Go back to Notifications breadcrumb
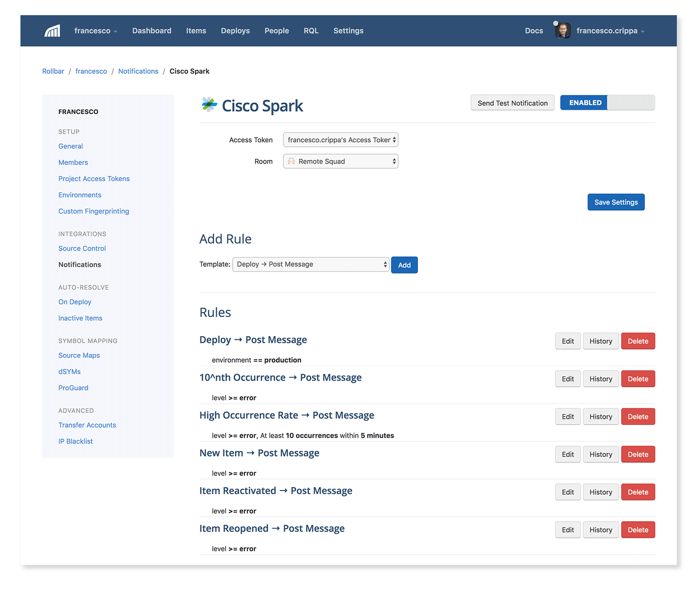 click(138, 71)
